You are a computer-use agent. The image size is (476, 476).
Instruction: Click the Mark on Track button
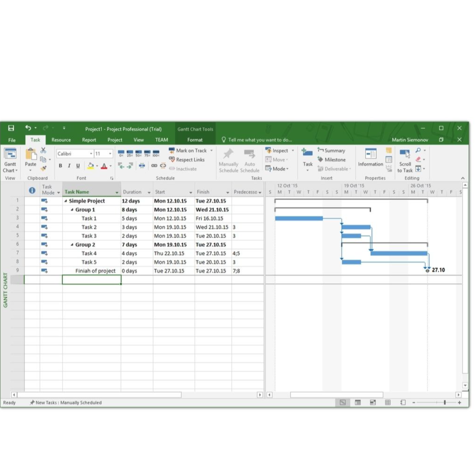click(x=188, y=150)
